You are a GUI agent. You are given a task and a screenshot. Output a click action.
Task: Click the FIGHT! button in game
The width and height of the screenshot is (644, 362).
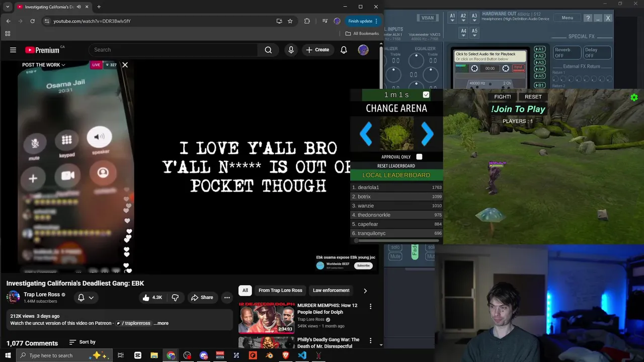502,97
